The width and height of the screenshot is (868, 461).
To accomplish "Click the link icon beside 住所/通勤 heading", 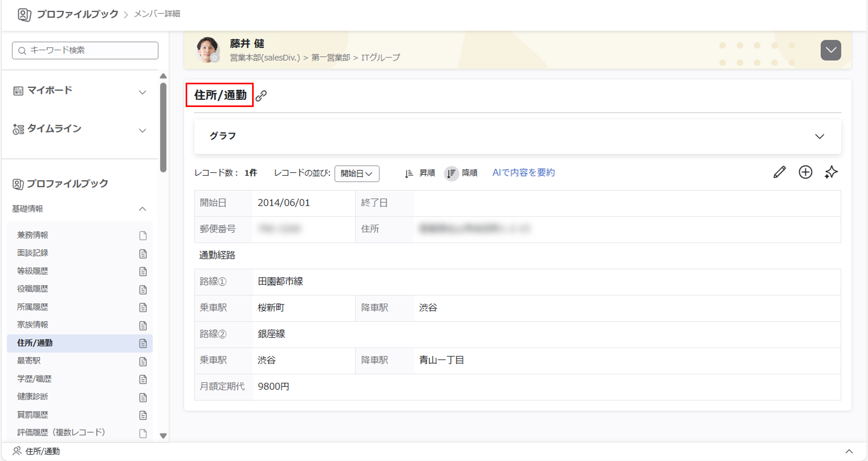I will 261,96.
